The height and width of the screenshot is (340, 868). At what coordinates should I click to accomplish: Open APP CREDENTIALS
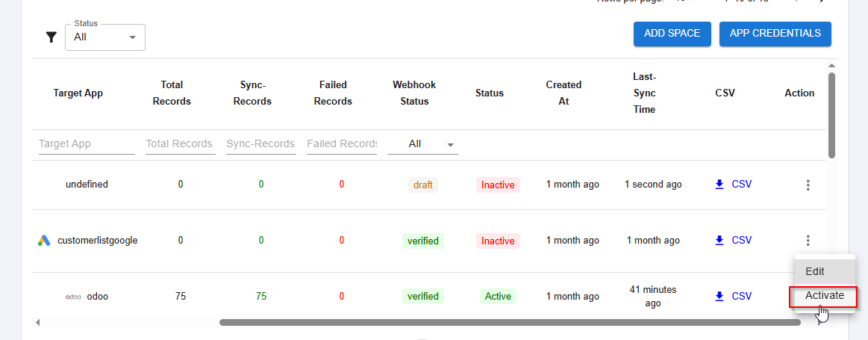pyautogui.click(x=775, y=34)
